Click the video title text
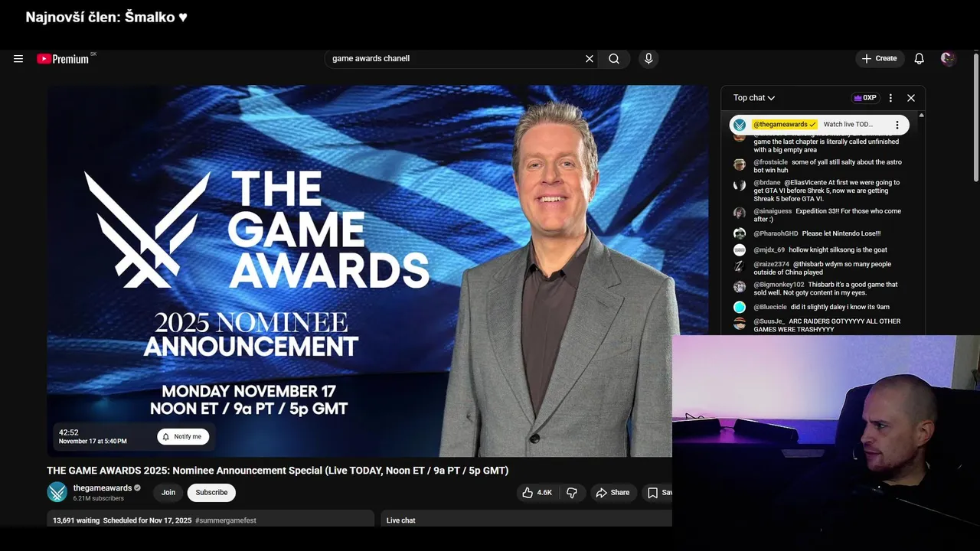Screen dimensions: 980x551 click(x=277, y=471)
